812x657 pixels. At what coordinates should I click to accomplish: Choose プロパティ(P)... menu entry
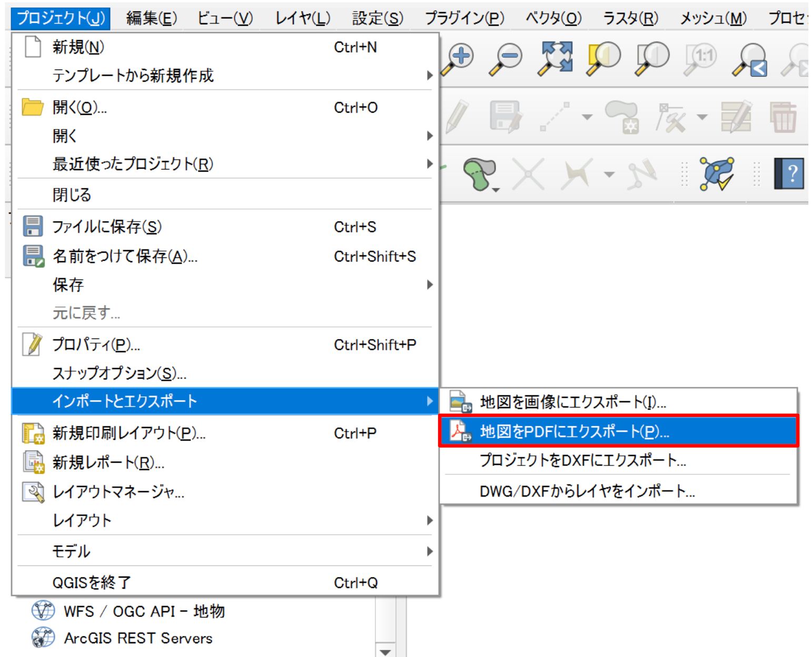(x=225, y=344)
